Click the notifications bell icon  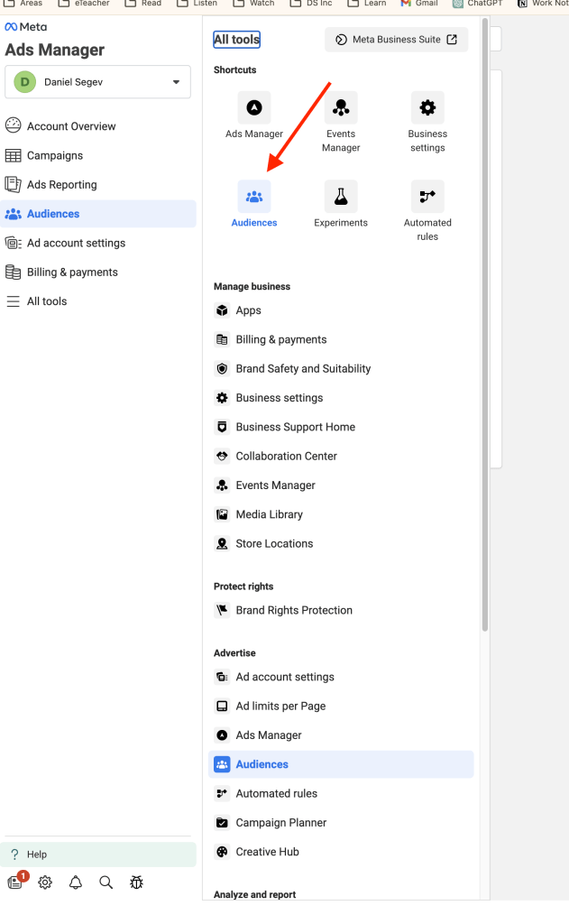coord(76,882)
